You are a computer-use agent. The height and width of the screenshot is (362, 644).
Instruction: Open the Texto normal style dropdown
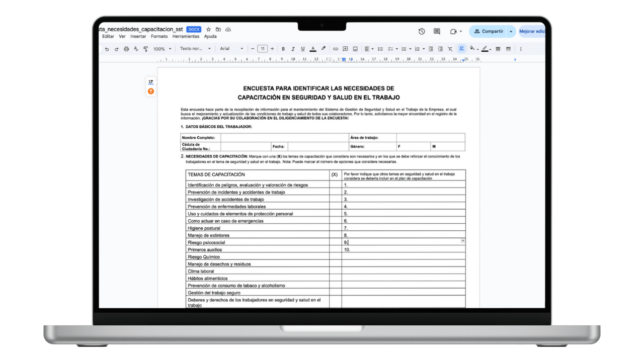point(196,48)
